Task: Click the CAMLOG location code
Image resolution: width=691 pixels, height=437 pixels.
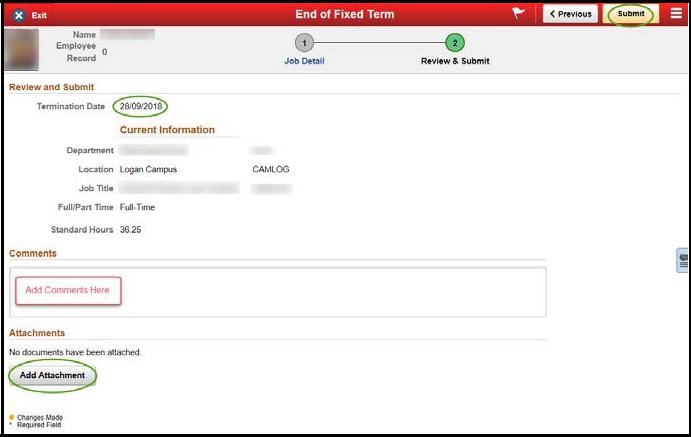Action: [271, 170]
